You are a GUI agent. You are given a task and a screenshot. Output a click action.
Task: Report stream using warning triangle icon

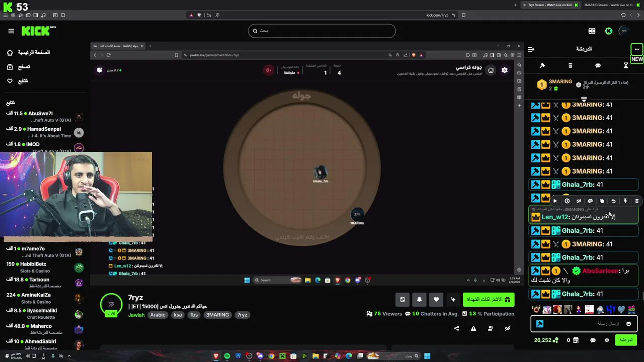coord(473,328)
